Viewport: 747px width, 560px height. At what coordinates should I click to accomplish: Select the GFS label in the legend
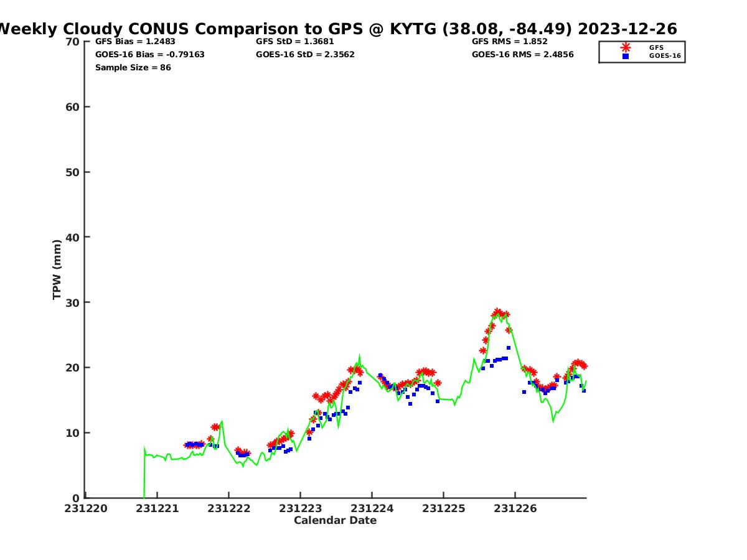tap(656, 47)
